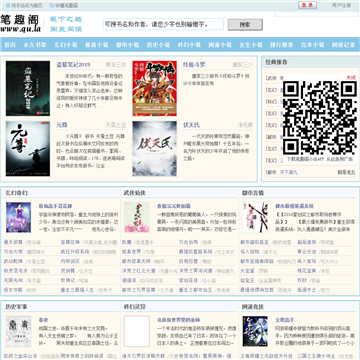Select 女生小说 in the navigation bar

251,45
